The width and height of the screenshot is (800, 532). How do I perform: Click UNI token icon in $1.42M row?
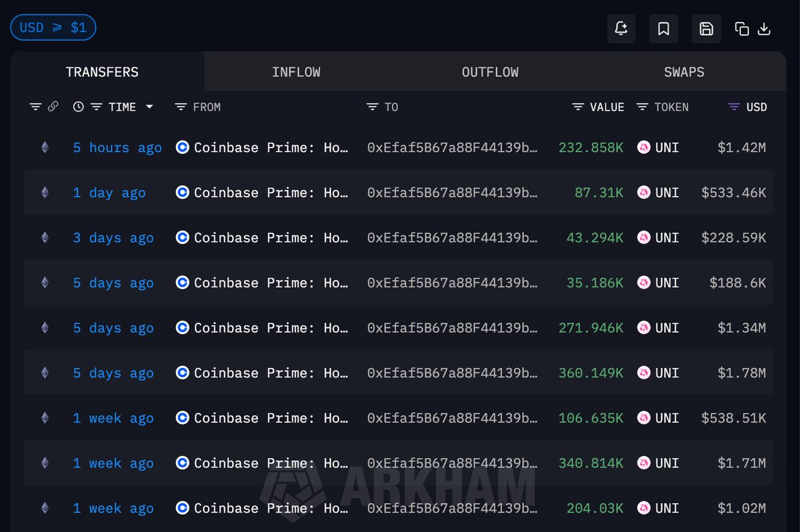tap(643, 147)
